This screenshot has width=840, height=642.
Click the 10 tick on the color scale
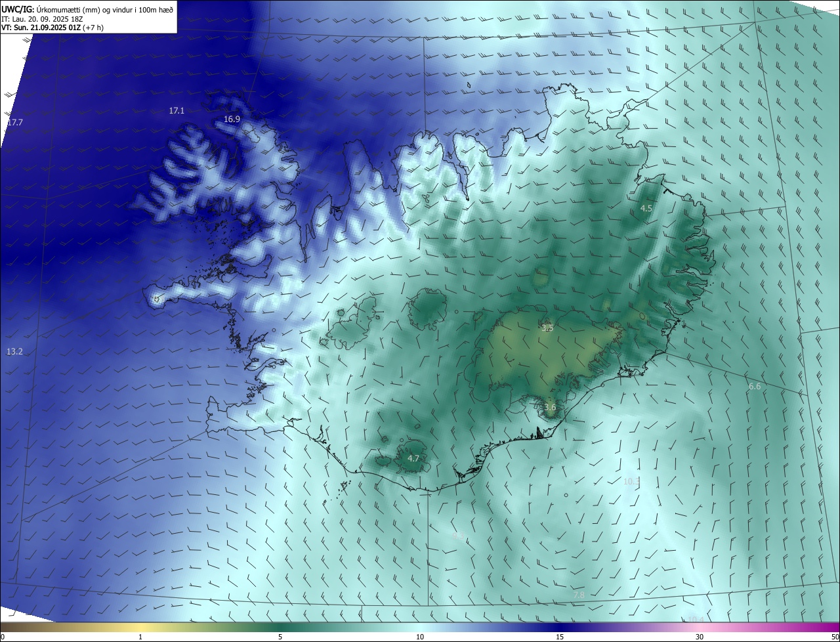pyautogui.click(x=420, y=637)
